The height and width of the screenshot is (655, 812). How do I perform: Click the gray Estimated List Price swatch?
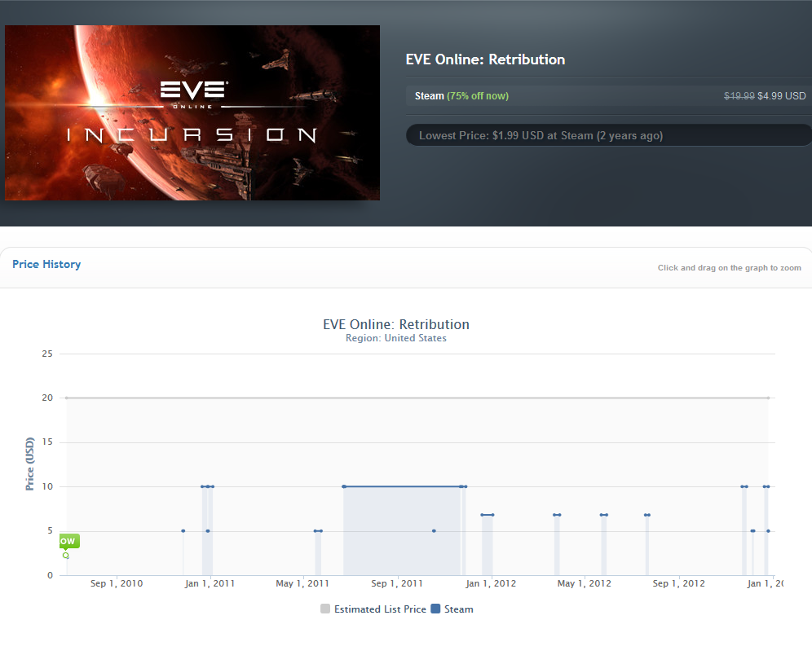click(325, 609)
